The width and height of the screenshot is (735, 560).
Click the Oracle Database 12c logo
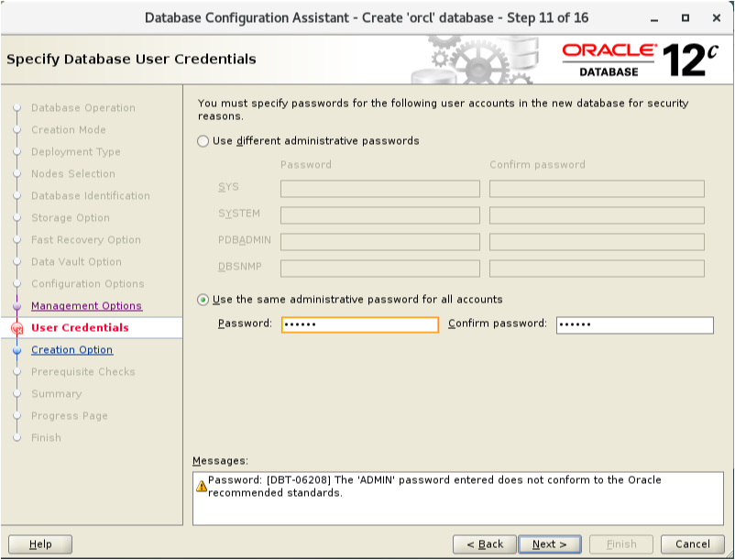[641, 60]
